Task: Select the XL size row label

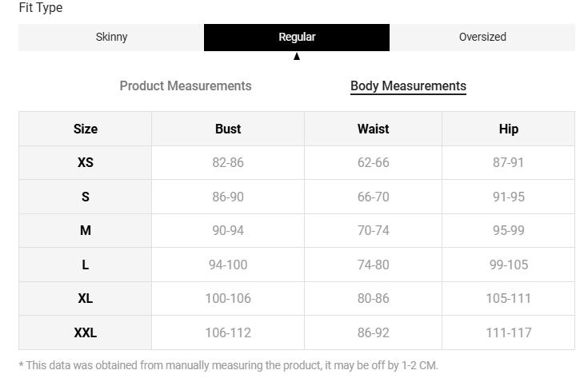Action: (86, 298)
